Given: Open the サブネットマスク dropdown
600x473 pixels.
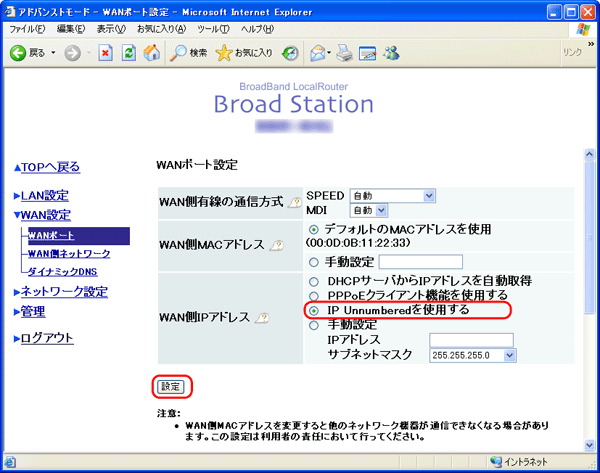Looking at the screenshot, I should tap(472, 355).
